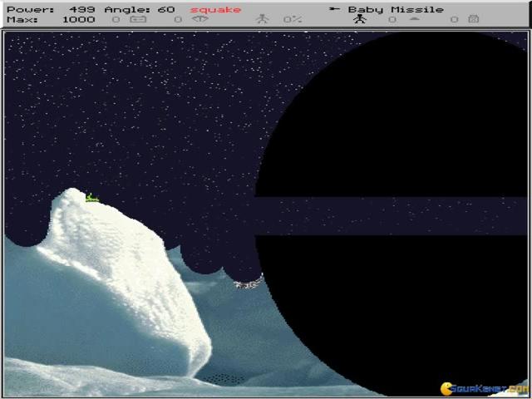Select the Baby Missile weapon label
532x399 pixels.
pyautogui.click(x=396, y=9)
